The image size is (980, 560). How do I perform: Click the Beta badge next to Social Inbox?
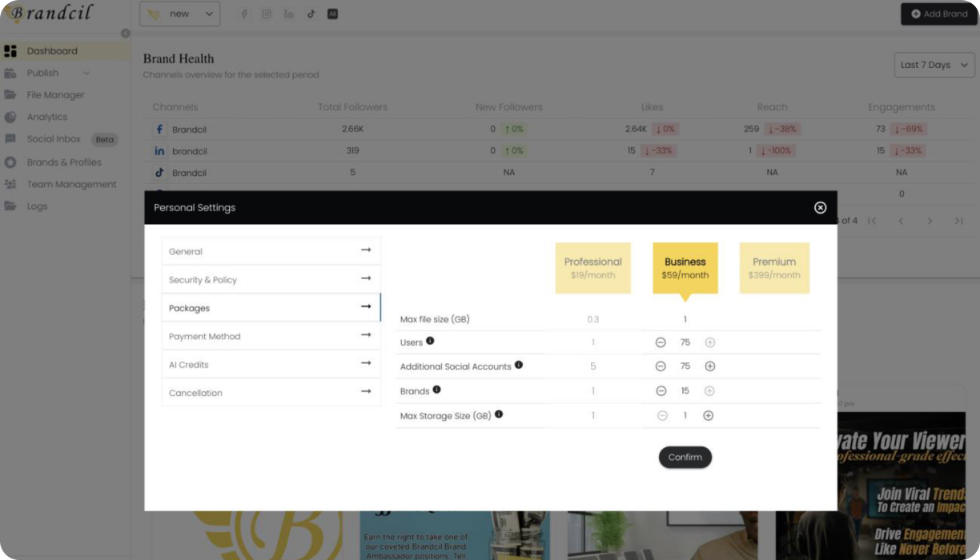[105, 139]
